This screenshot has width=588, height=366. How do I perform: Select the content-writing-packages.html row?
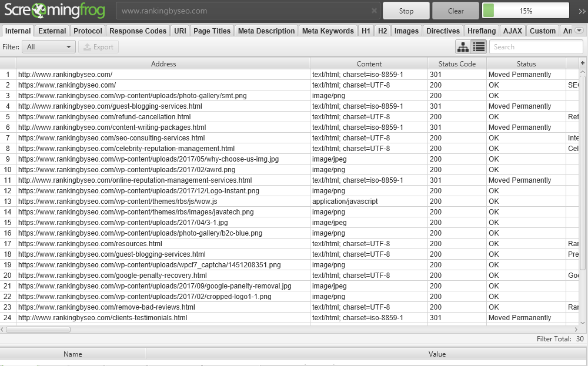(289, 127)
